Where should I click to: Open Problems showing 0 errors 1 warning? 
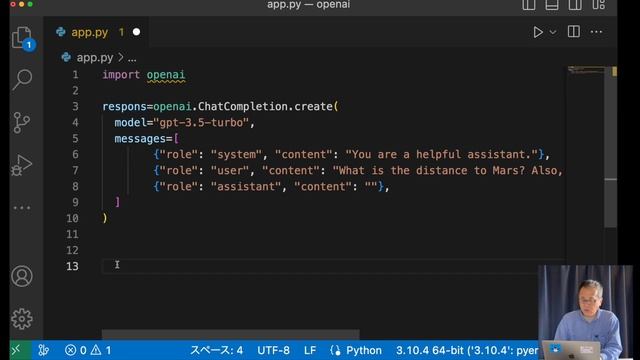(x=88, y=350)
